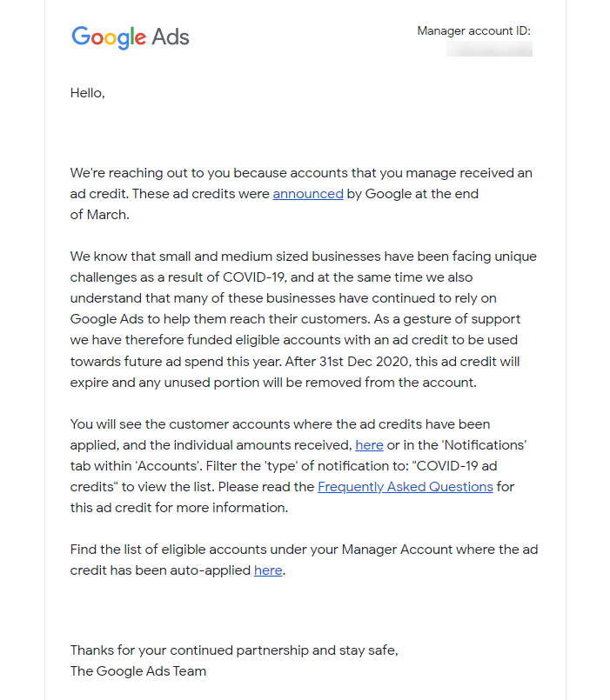Open the Frequently Asked Questions link
Screen dimensions: 610x700
[x=406, y=487]
